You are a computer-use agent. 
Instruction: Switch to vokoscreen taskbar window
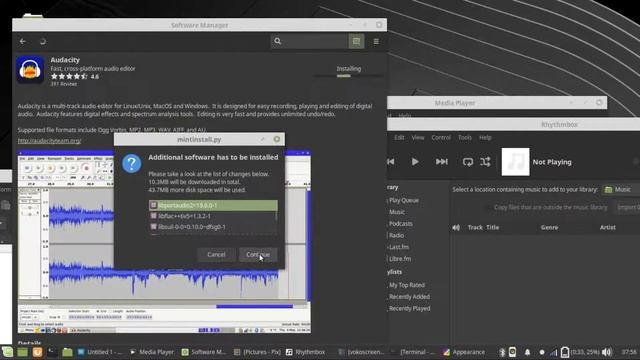[x=361, y=352]
